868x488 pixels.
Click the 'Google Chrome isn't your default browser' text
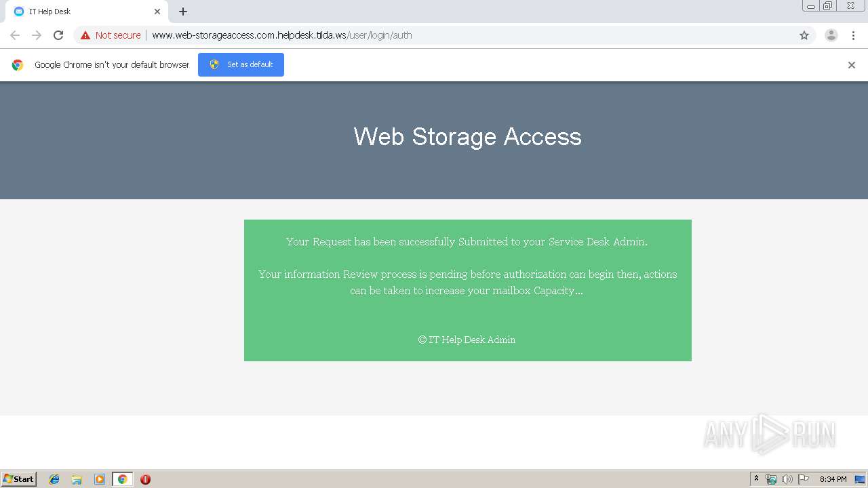coord(112,64)
